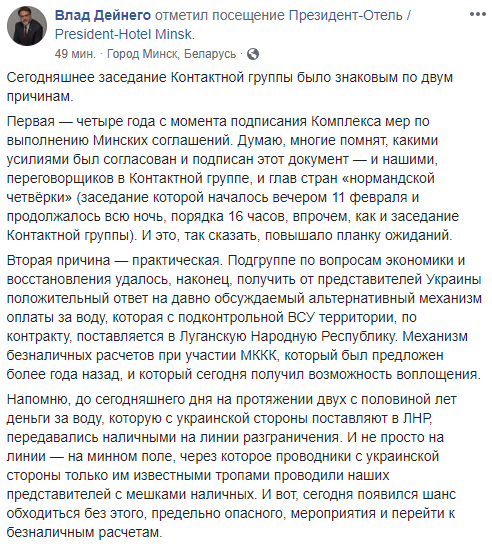
Task: Click the phrase Минских соглашений
Action: point(162,140)
